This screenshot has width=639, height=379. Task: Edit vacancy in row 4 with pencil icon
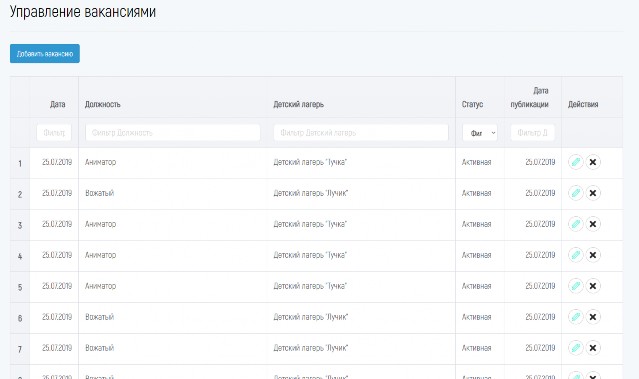tap(575, 255)
